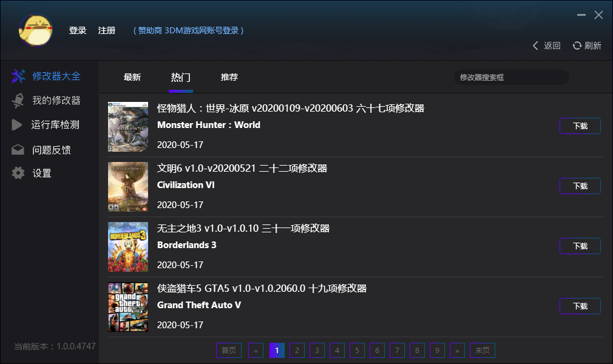Viewport: 613px width, 364px height.
Task: Click the 注册 register link
Action: pos(107,30)
